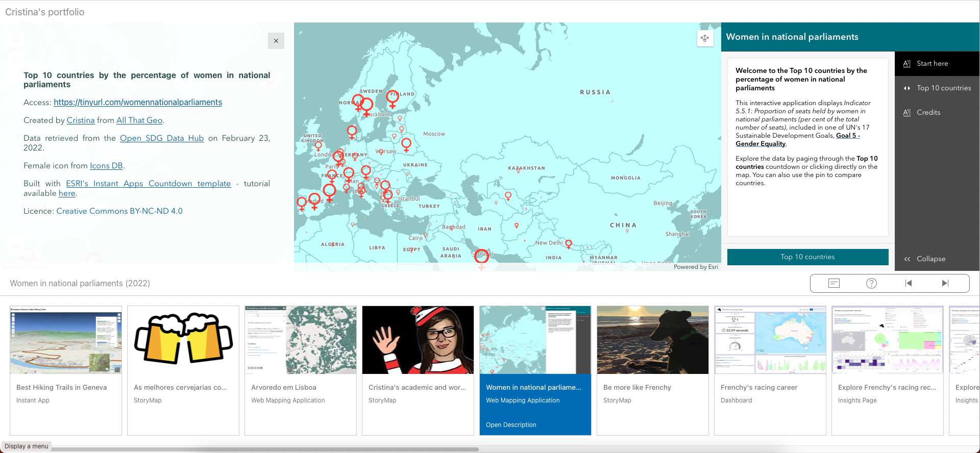Select the Start here section
The image size is (980, 453).
(x=932, y=64)
